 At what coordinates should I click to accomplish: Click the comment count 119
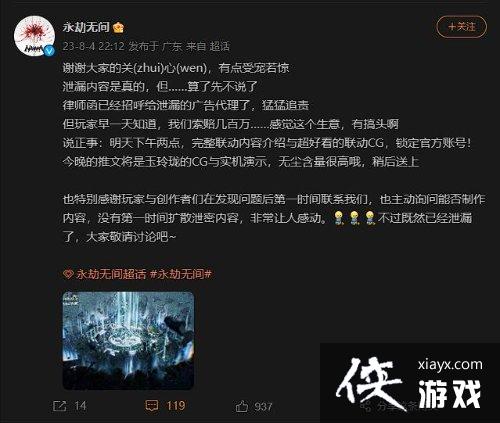(x=176, y=406)
